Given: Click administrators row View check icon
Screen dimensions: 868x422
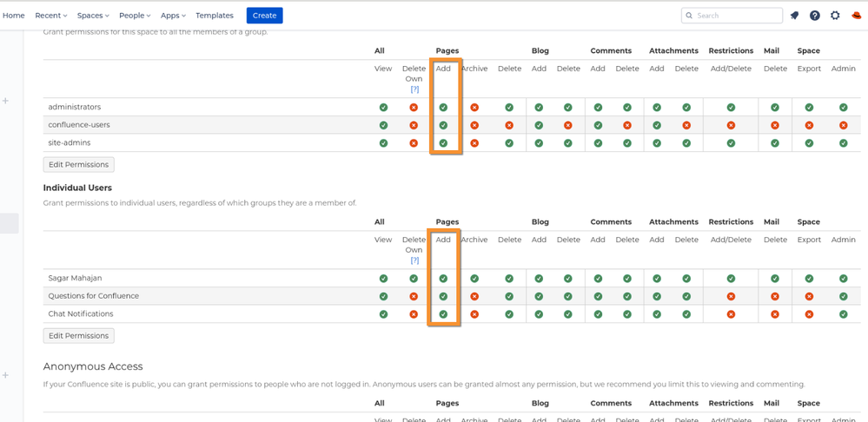Looking at the screenshot, I should pyautogui.click(x=383, y=108).
